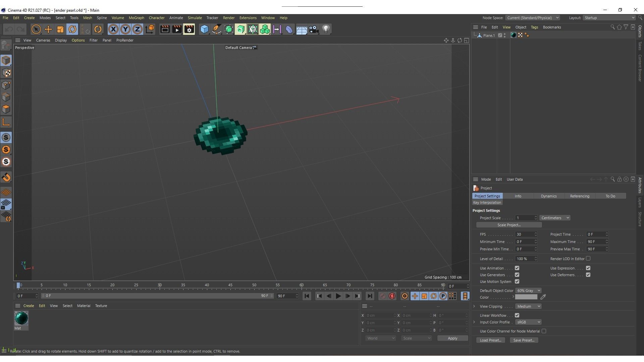Image resolution: width=644 pixels, height=362 pixels.
Task: Enable Render LOD in Editor
Action: pos(588,258)
